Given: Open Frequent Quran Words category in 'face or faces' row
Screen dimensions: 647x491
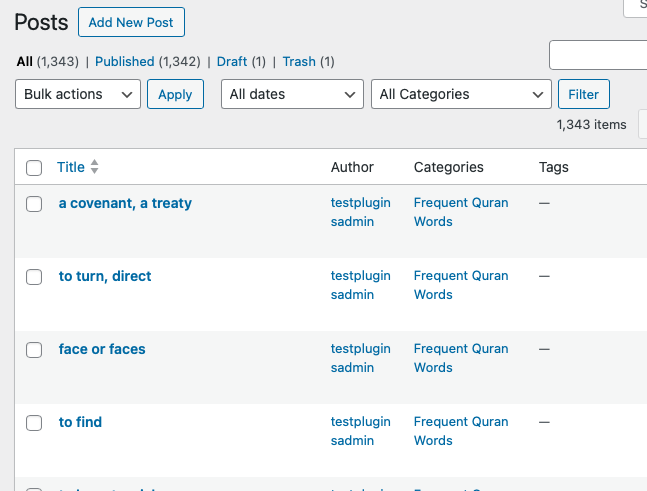Looking at the screenshot, I should click(x=461, y=358).
